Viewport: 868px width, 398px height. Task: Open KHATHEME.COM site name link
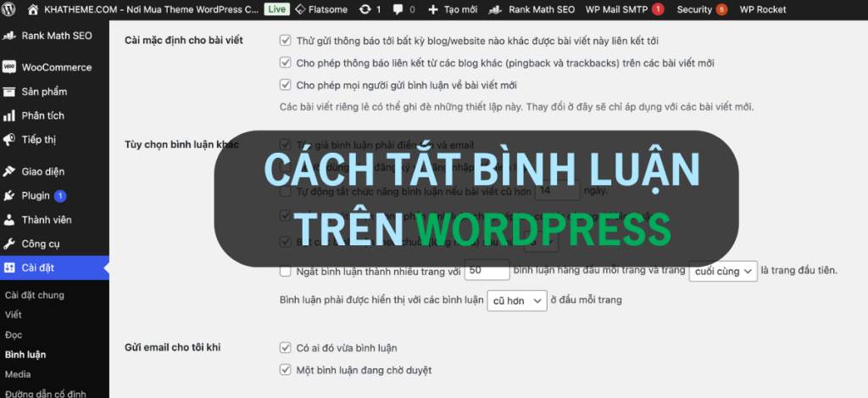(x=151, y=9)
